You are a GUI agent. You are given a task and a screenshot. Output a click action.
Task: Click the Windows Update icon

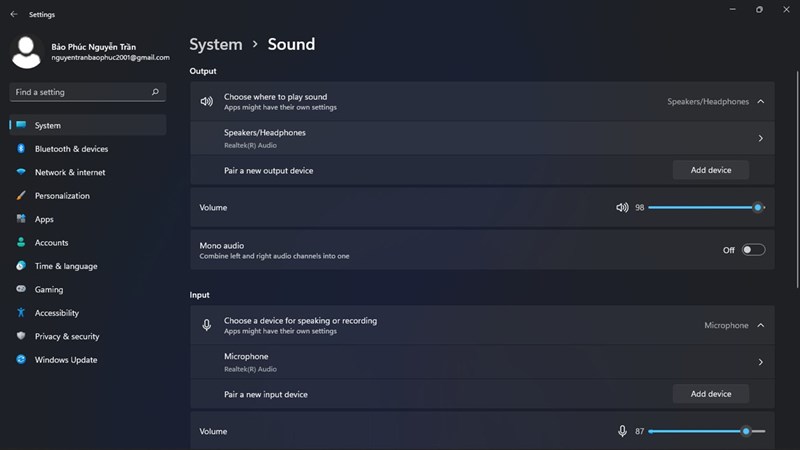pos(20,360)
